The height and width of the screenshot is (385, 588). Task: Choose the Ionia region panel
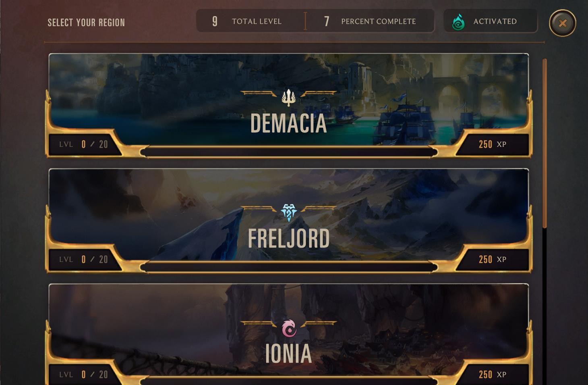click(x=288, y=334)
